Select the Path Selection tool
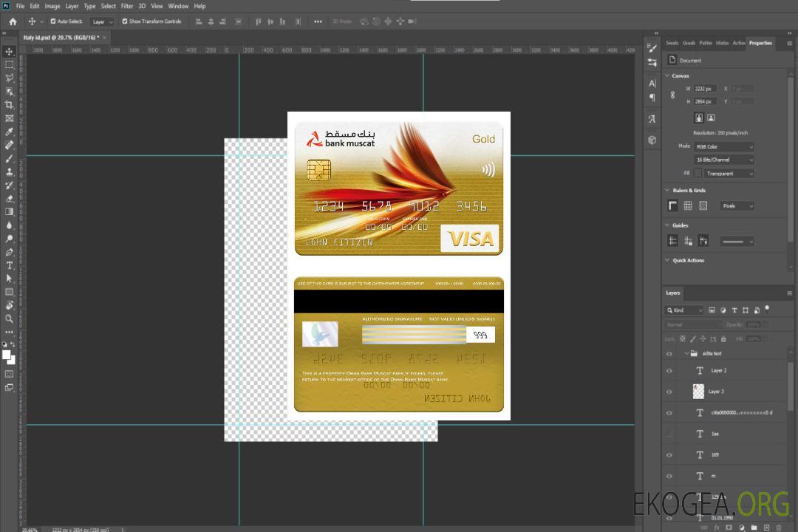Viewport: 798px width, 532px height. click(9, 279)
